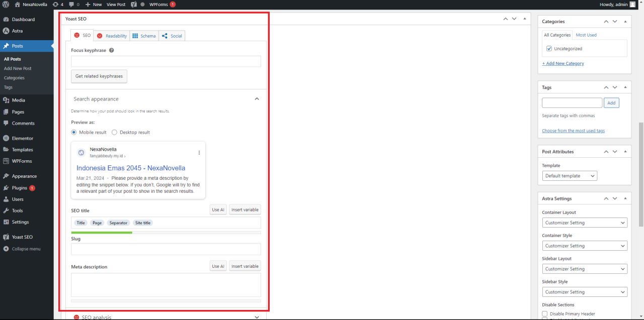This screenshot has width=644, height=320.
Task: Open the Container Layout dropdown
Action: (584, 223)
